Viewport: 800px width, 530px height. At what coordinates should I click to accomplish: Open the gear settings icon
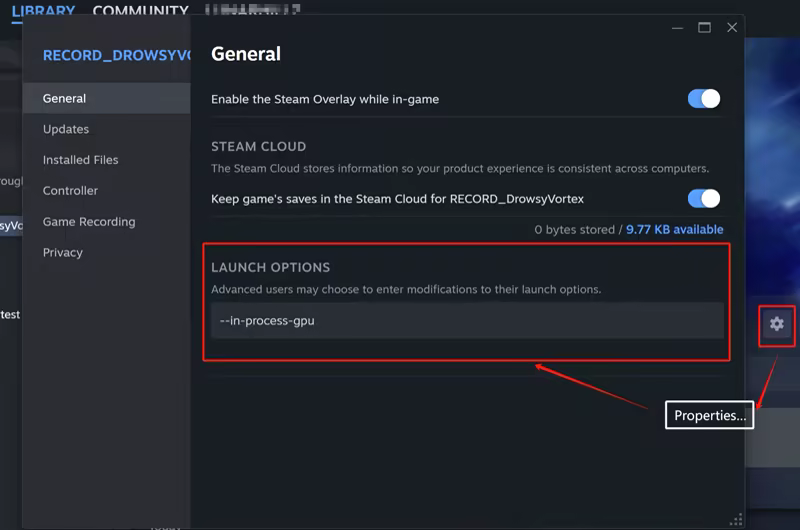click(776, 324)
